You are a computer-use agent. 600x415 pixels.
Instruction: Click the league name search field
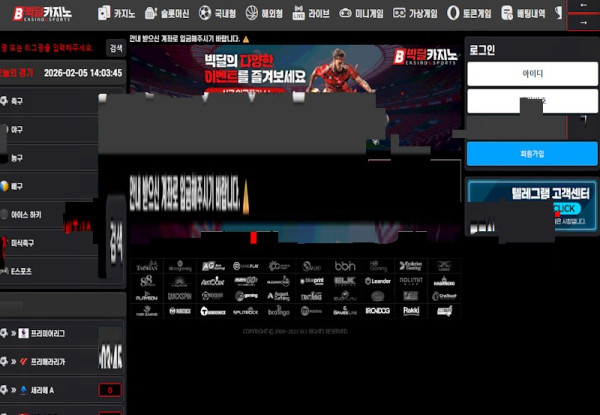[x=52, y=47]
